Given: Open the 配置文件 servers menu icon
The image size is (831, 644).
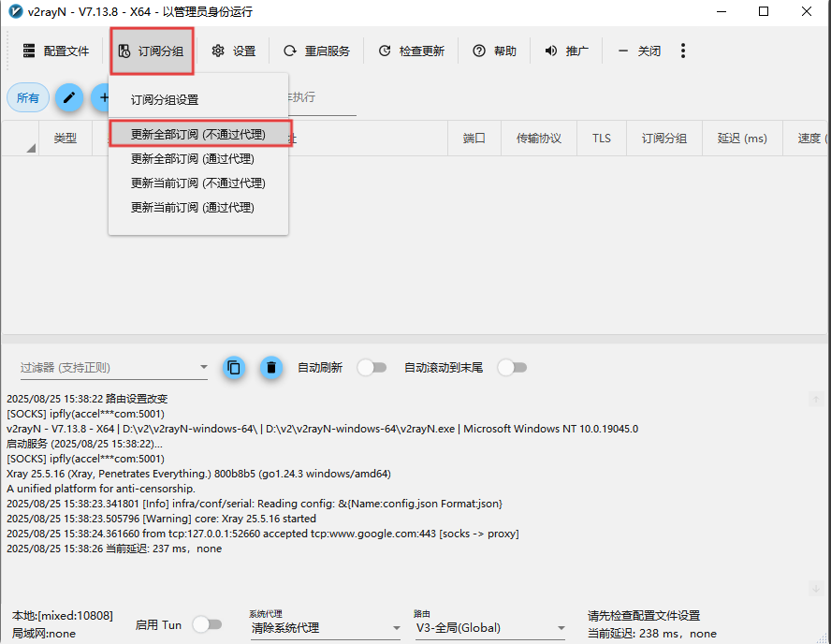Looking at the screenshot, I should 29,51.
